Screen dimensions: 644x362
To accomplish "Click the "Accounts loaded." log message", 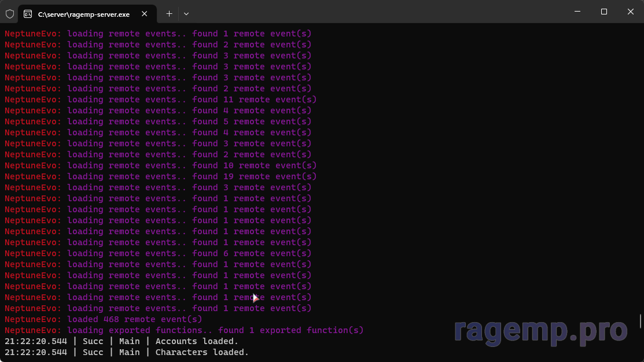I will (197, 341).
